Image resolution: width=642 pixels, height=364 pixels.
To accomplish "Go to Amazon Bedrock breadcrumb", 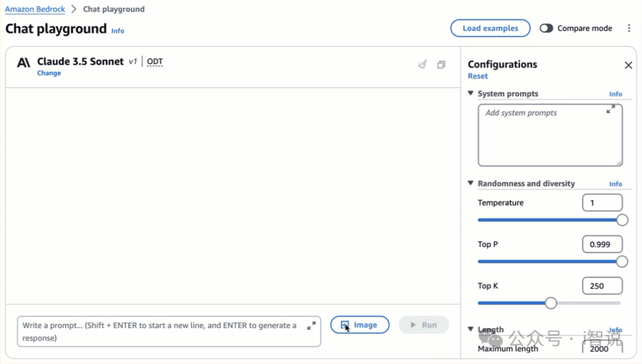I will pyautogui.click(x=35, y=9).
